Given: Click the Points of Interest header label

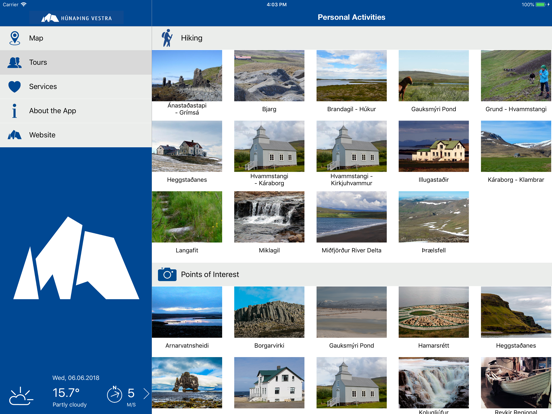Looking at the screenshot, I should (x=210, y=274).
